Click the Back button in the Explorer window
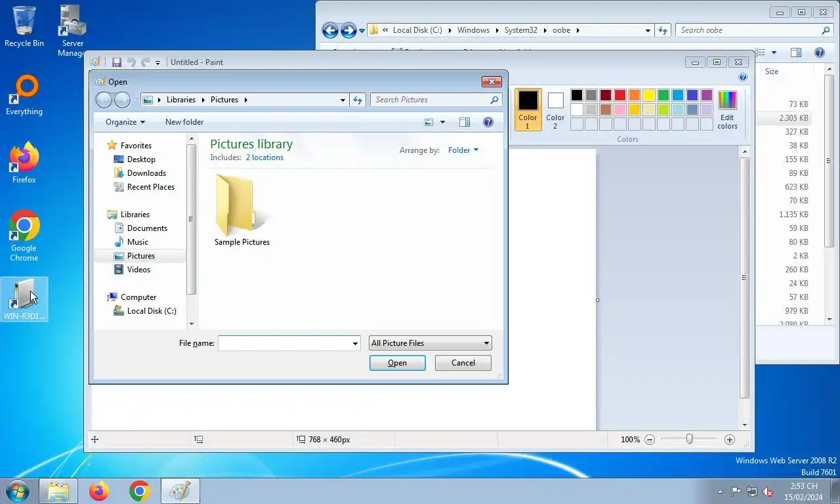 330,30
